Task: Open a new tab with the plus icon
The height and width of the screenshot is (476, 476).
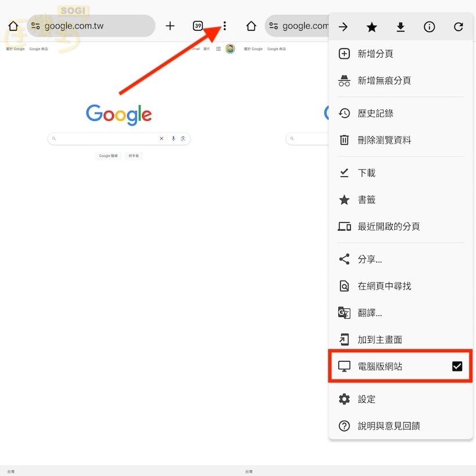Action: (170, 26)
